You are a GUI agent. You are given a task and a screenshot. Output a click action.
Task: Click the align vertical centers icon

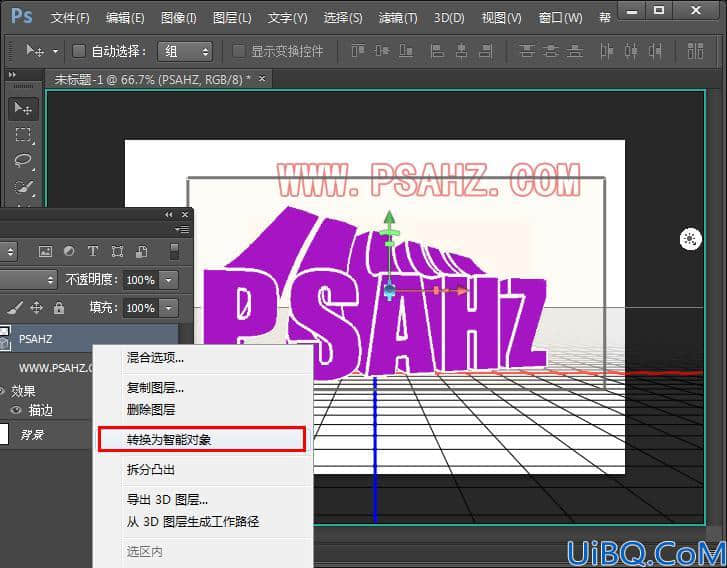pyautogui.click(x=382, y=50)
